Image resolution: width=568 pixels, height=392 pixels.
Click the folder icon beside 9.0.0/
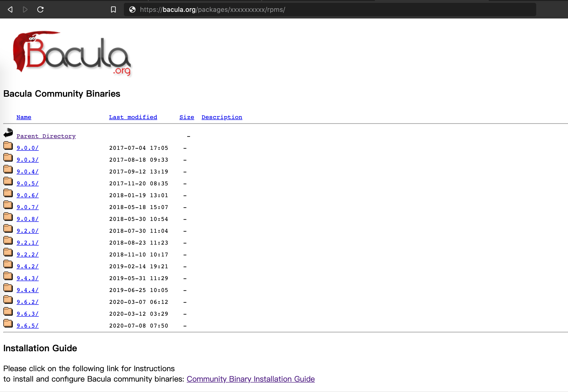click(8, 146)
